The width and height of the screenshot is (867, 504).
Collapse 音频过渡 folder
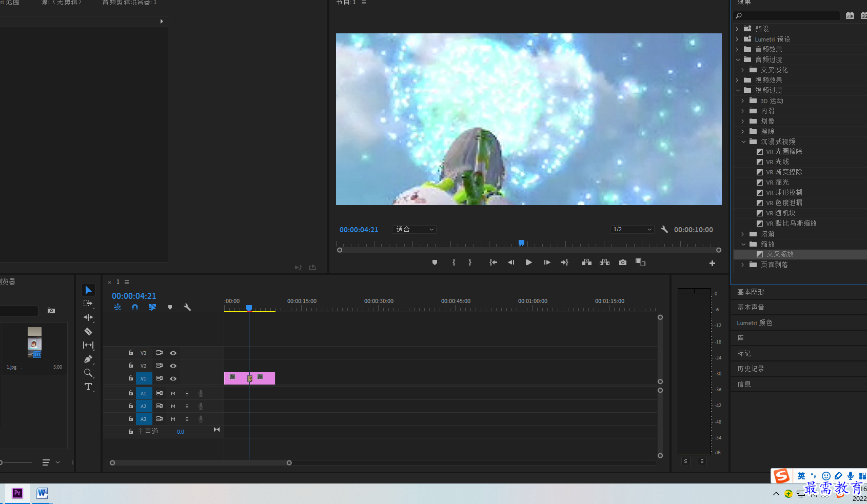click(x=738, y=59)
